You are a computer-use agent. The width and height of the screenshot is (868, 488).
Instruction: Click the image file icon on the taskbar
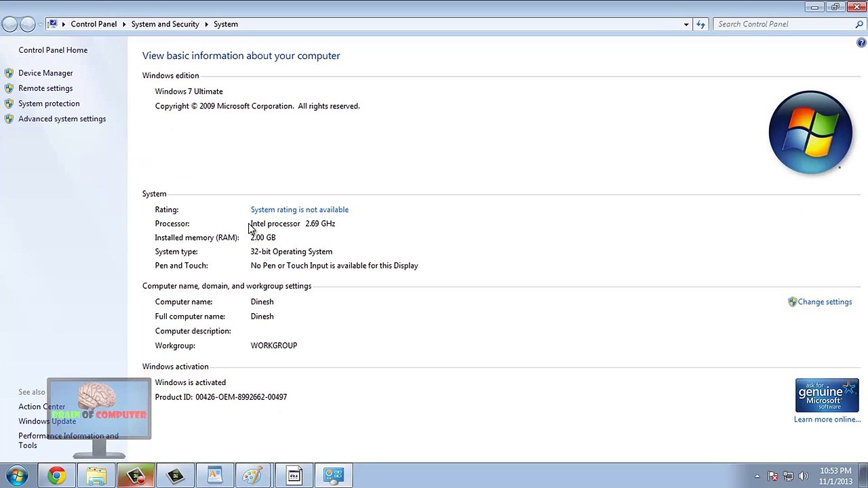[x=294, y=476]
